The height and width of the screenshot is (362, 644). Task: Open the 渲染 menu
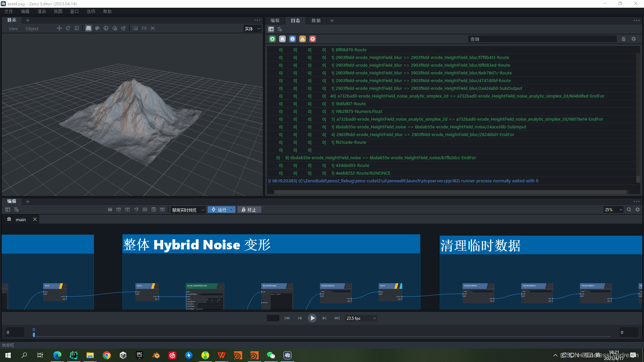pyautogui.click(x=42, y=11)
